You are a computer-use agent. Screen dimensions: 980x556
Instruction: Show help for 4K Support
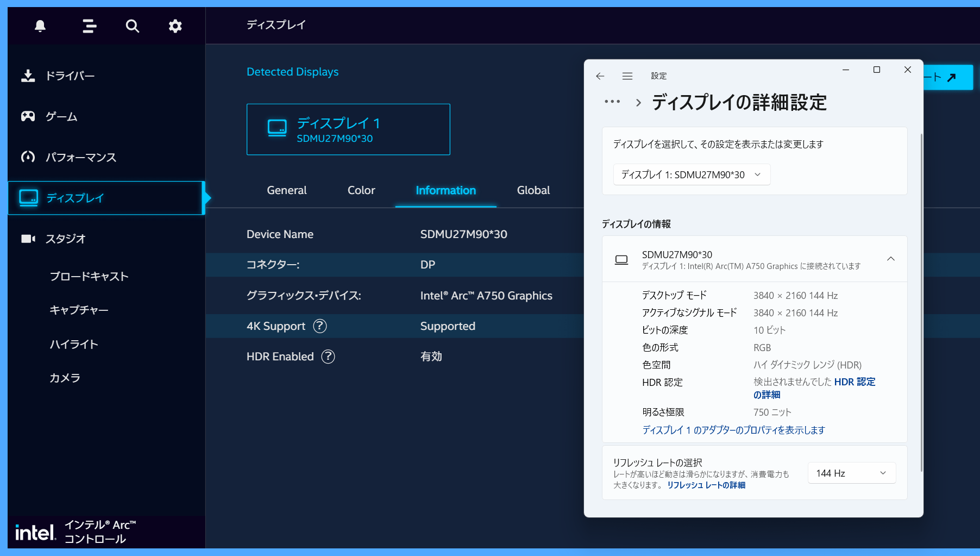(320, 326)
